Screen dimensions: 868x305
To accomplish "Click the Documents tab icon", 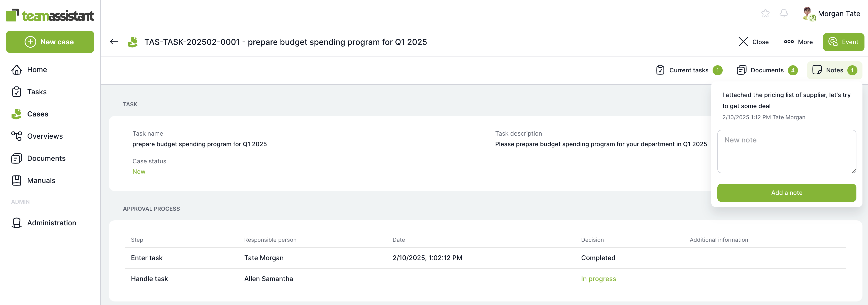I will point(741,70).
